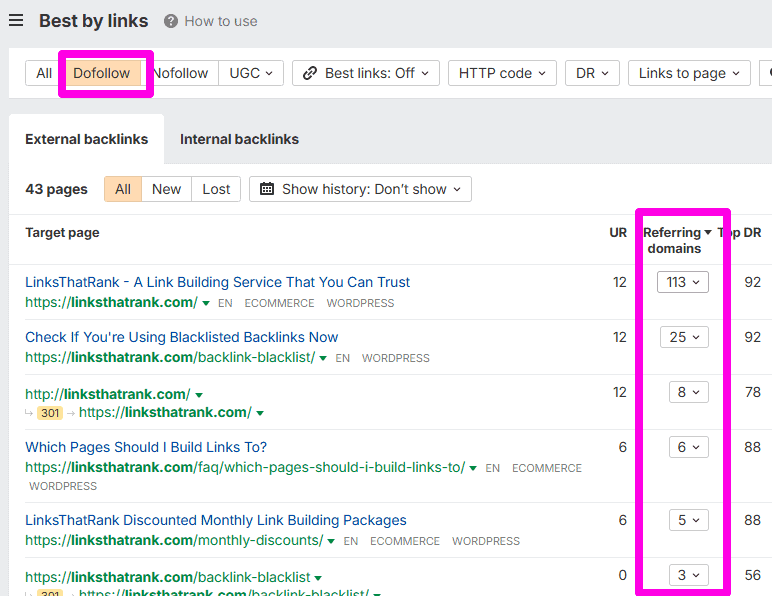This screenshot has height=596, width=772.
Task: Expand arrow next to which-pages-should-i-build-links-to URL
Action: coord(473,468)
